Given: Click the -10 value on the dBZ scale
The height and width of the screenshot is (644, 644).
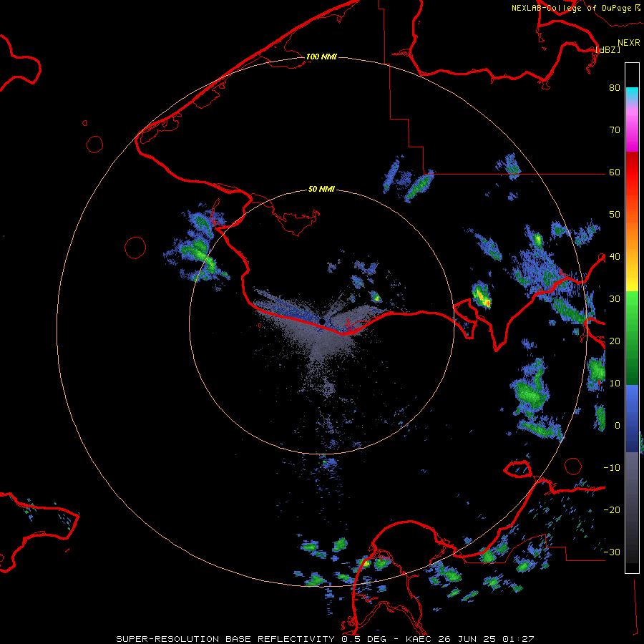Looking at the screenshot, I should click(x=612, y=468).
